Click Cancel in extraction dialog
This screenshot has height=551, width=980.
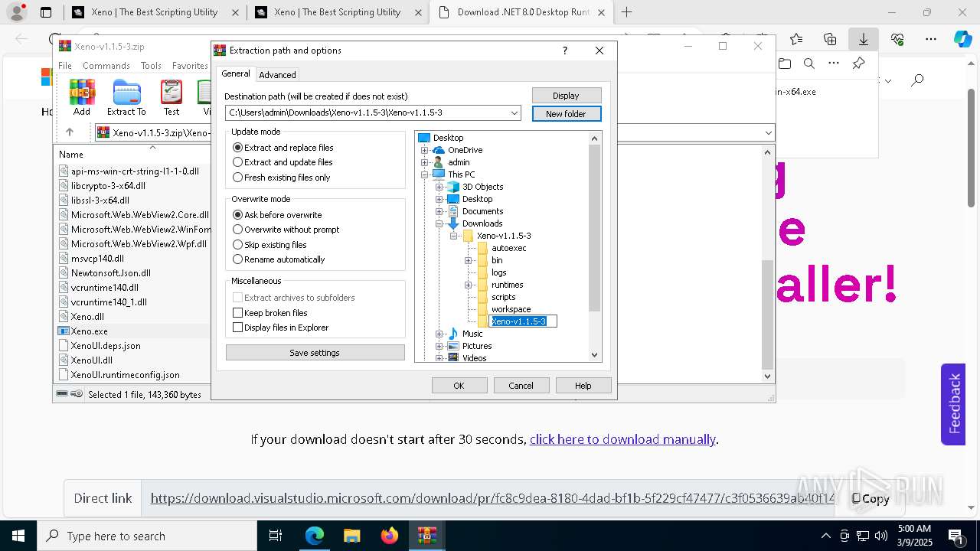[521, 386]
